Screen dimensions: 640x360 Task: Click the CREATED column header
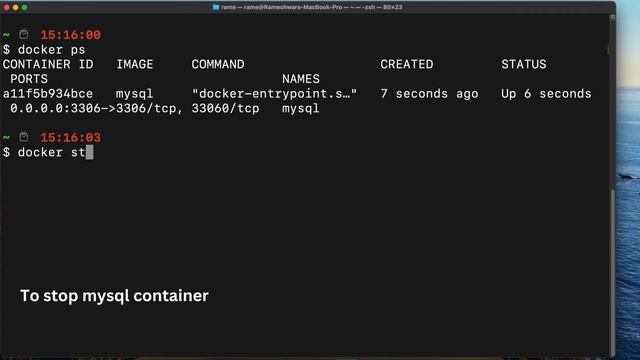[407, 64]
